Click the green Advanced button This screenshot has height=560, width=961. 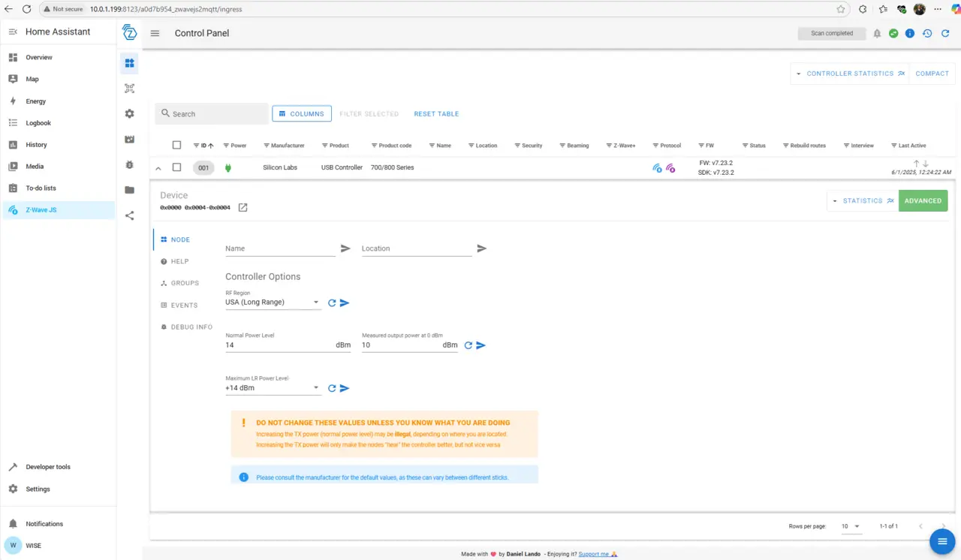pos(923,200)
